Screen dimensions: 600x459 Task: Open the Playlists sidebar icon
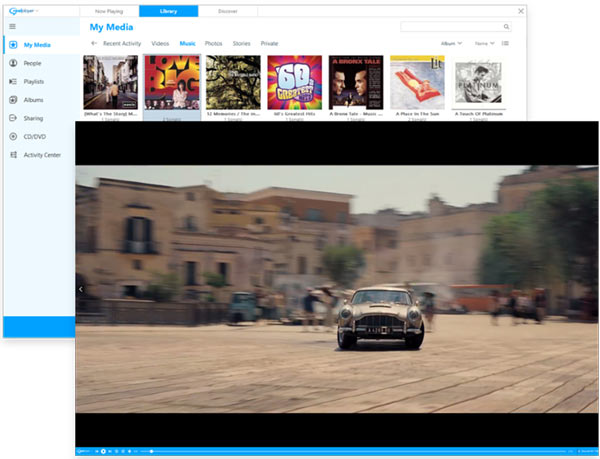[13, 81]
